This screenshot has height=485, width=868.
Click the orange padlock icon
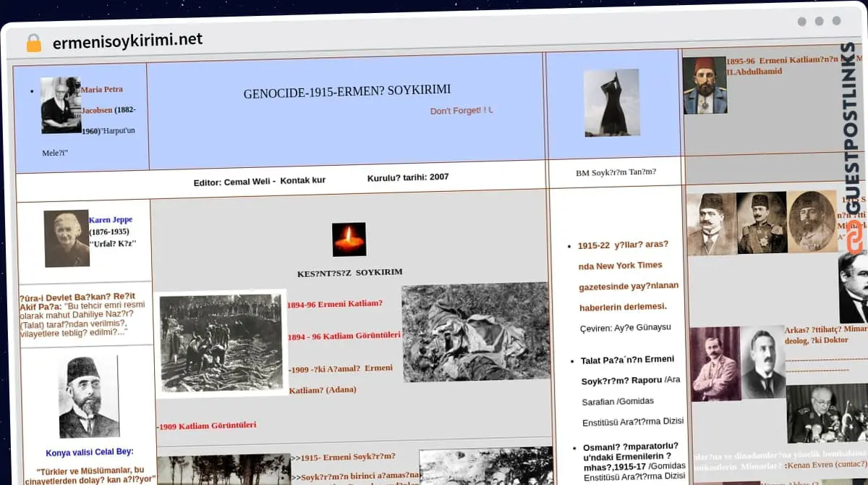click(33, 43)
